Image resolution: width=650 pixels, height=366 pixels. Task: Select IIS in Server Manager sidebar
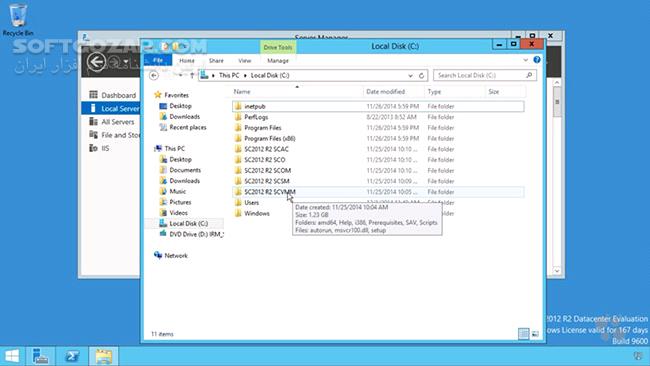pyautogui.click(x=99, y=148)
